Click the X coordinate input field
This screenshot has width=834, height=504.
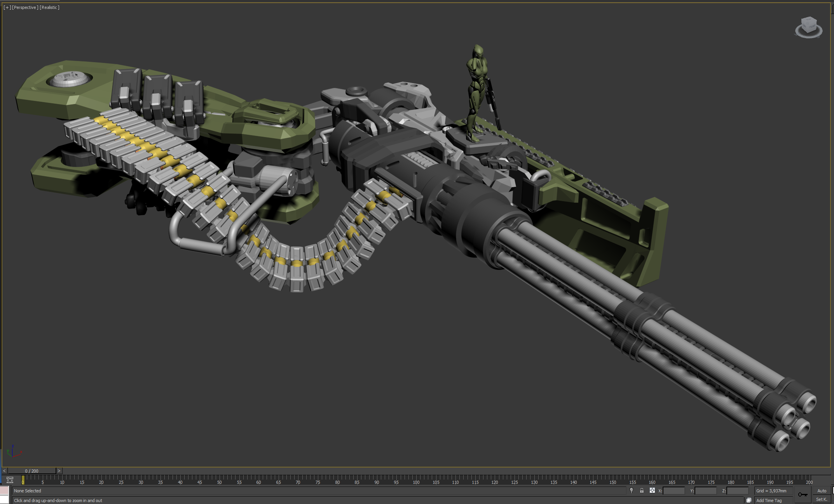(673, 491)
